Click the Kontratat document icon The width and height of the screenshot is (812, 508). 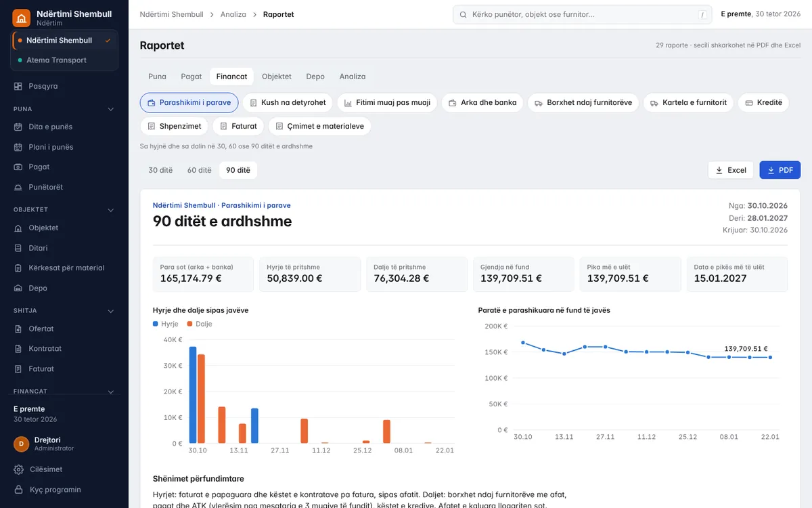point(18,349)
